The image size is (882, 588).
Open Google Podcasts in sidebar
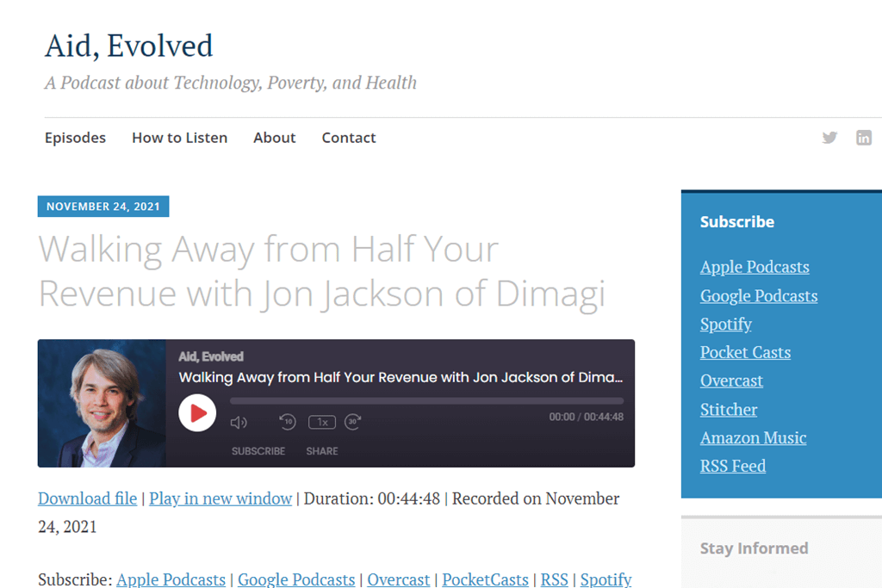tap(759, 295)
